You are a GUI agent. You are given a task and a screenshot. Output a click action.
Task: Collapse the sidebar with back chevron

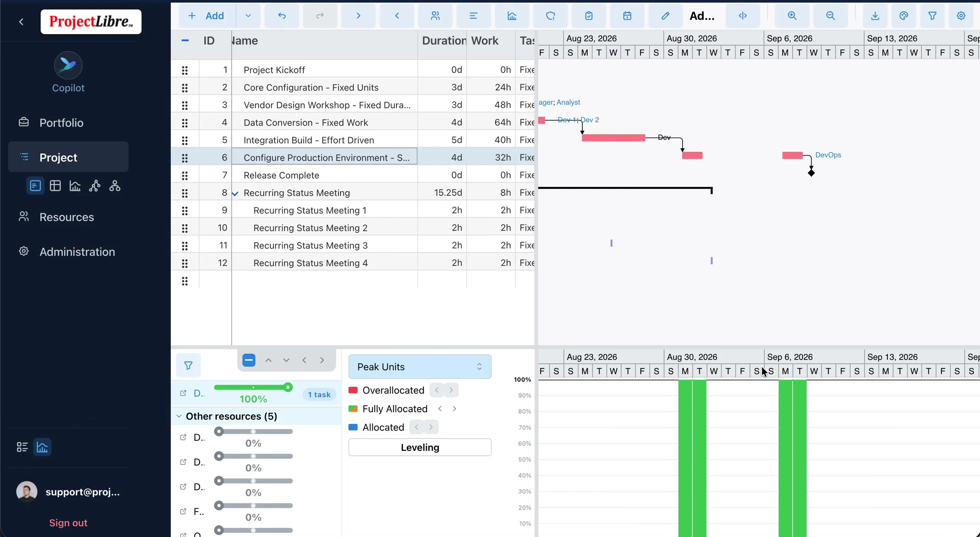coord(21,22)
